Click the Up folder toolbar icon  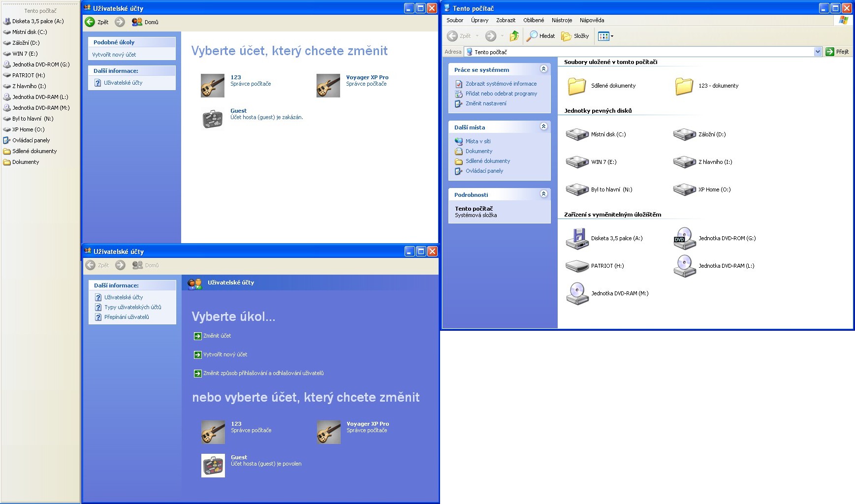tap(514, 36)
